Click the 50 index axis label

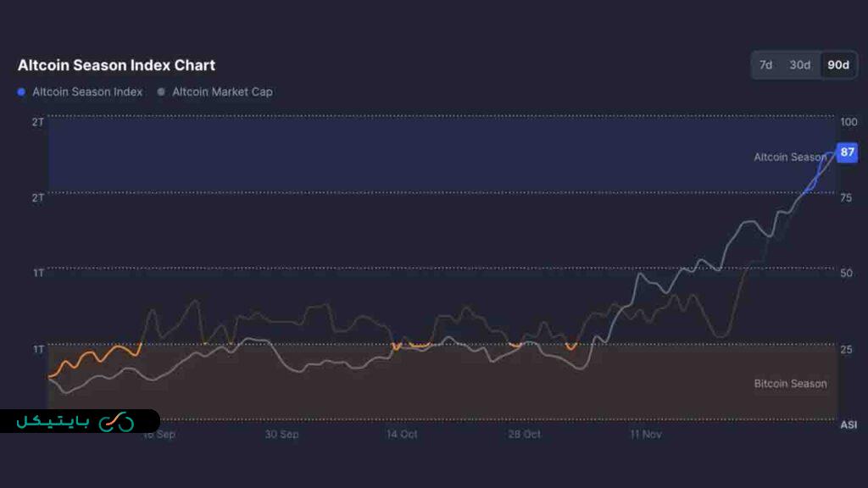pos(846,273)
